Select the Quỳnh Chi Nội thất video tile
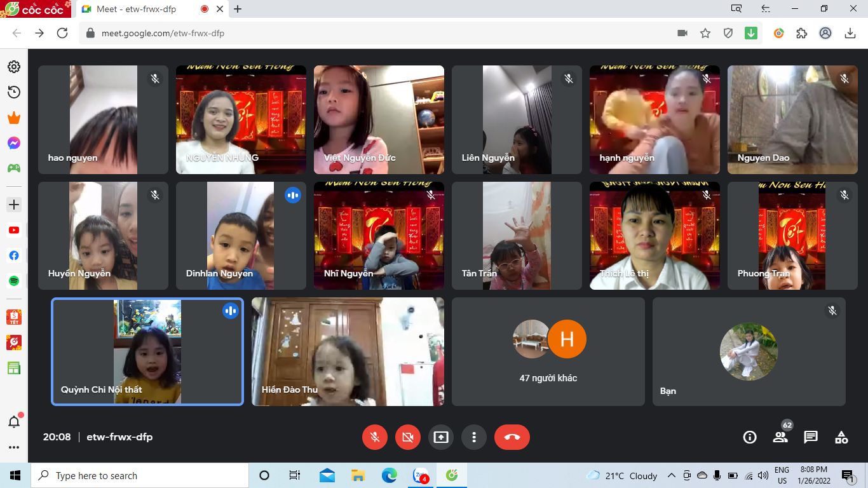 (x=147, y=352)
